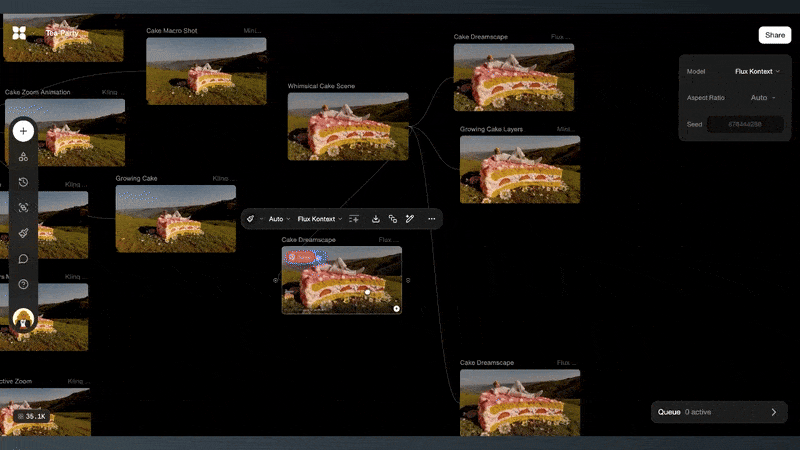The height and width of the screenshot is (450, 800).
Task: Click the duplicate nodes icon in floating toolbar
Action: tap(392, 219)
